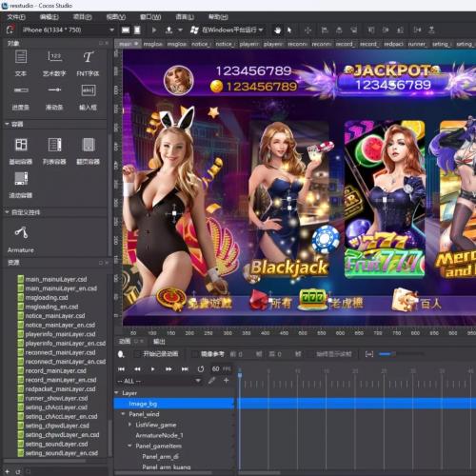Switch canvas to landscape orientation
The height and width of the screenshot is (476, 476).
(126, 30)
